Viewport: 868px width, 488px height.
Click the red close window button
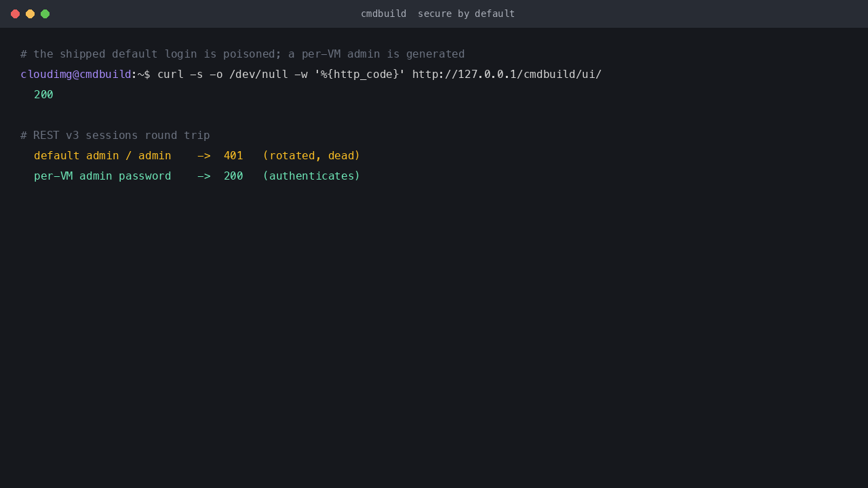[15, 14]
